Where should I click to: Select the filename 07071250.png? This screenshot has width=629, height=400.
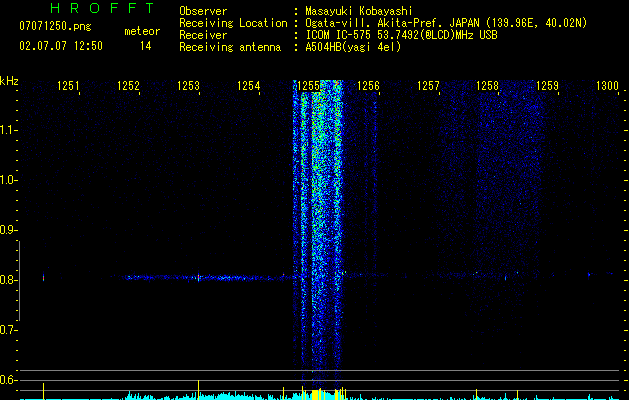(55, 27)
